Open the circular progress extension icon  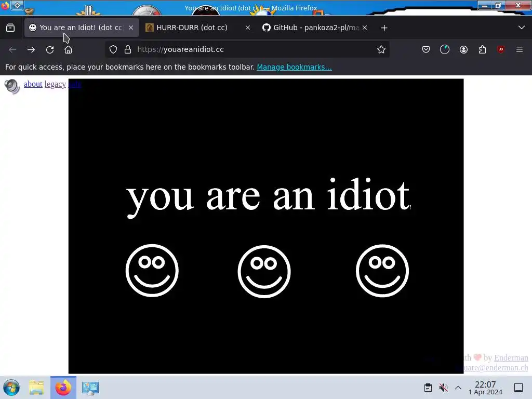tap(445, 49)
